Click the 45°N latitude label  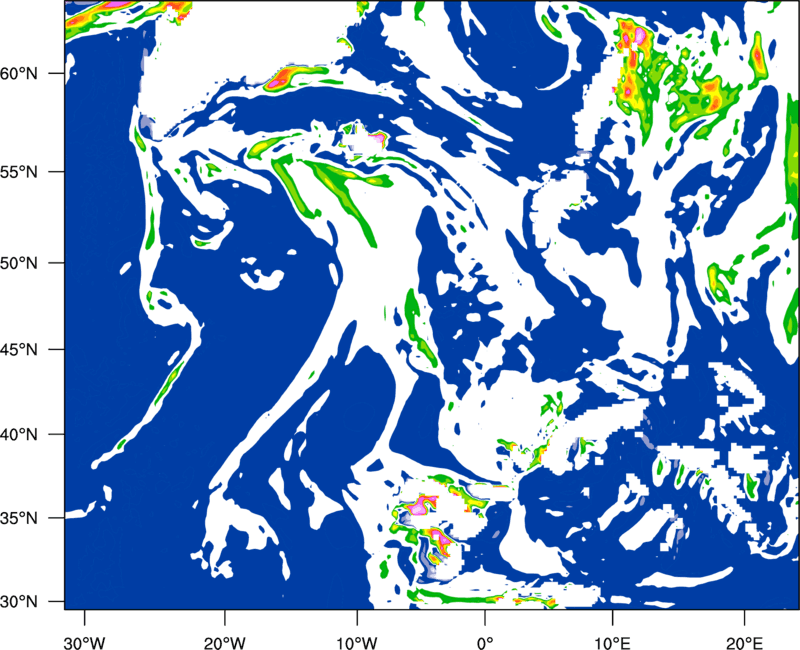19,349
